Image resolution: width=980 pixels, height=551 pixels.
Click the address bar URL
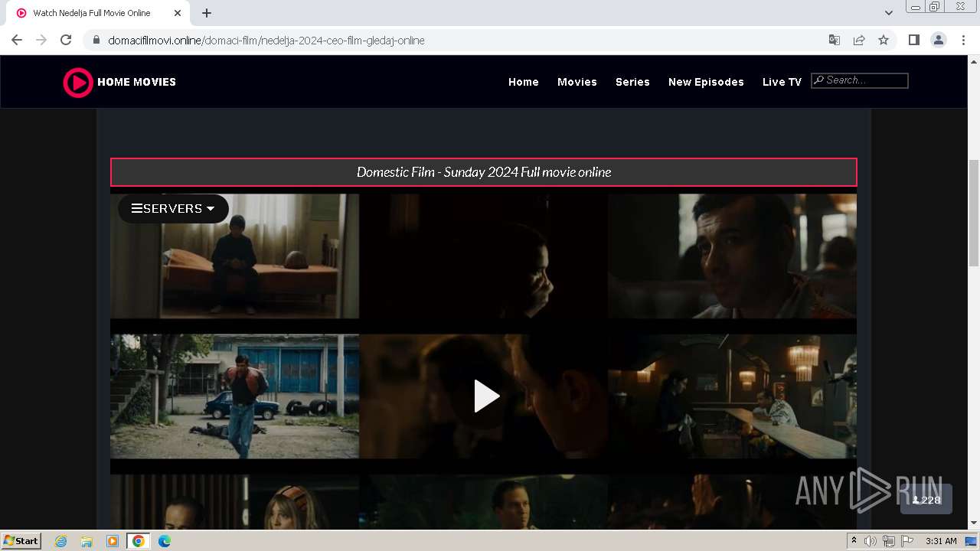tap(266, 41)
